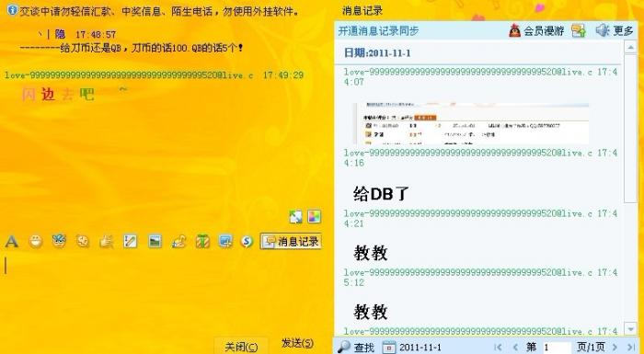The width and height of the screenshot is (644, 354).
Task: Go to next page of message history
Action: [x=615, y=348]
